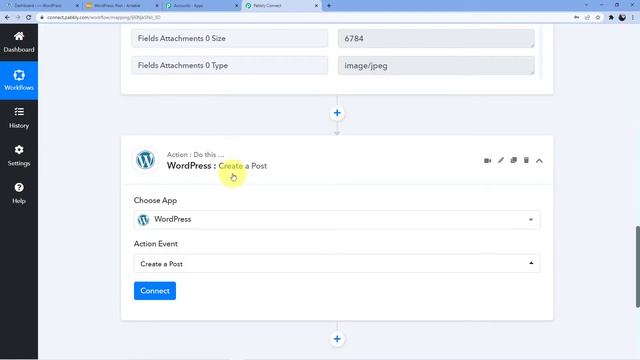This screenshot has height=360, width=640.
Task: Delete the WordPress action step
Action: point(526,160)
